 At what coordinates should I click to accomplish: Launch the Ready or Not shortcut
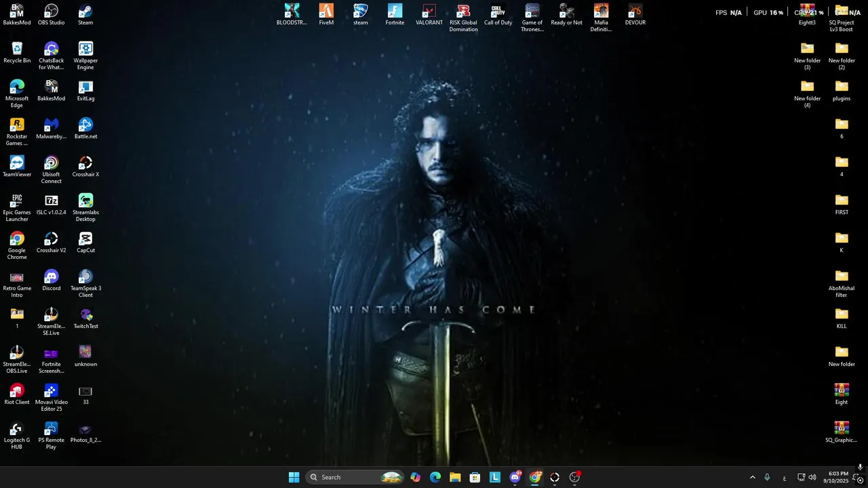(x=567, y=15)
